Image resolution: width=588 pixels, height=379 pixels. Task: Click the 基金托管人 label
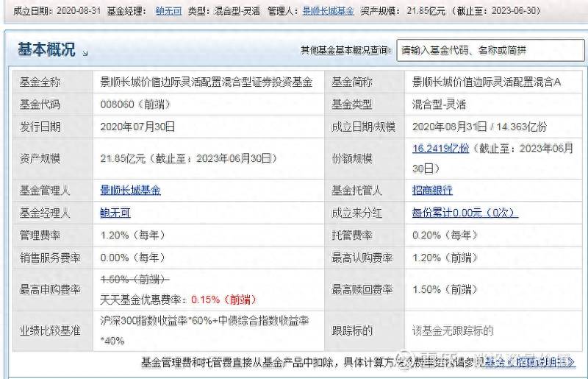pos(356,190)
